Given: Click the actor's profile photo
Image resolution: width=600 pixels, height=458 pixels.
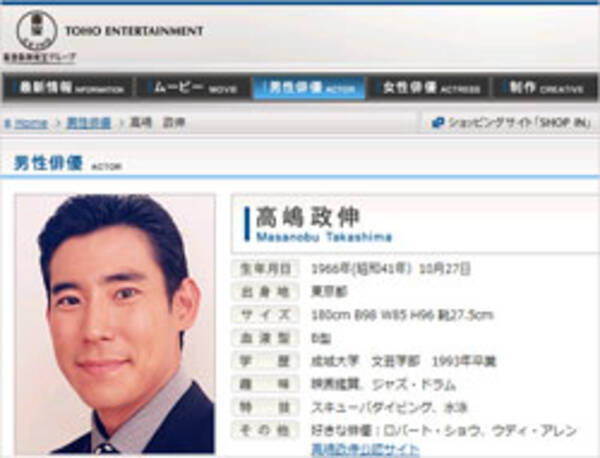Looking at the screenshot, I should [x=115, y=324].
